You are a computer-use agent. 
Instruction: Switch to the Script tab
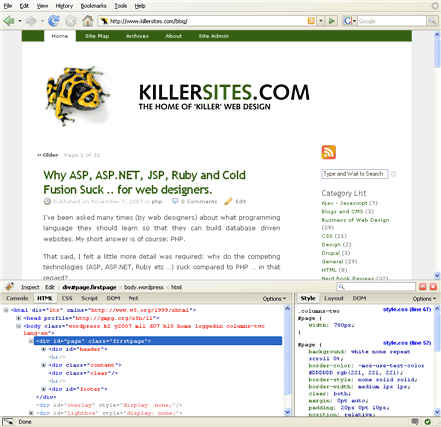(x=90, y=298)
